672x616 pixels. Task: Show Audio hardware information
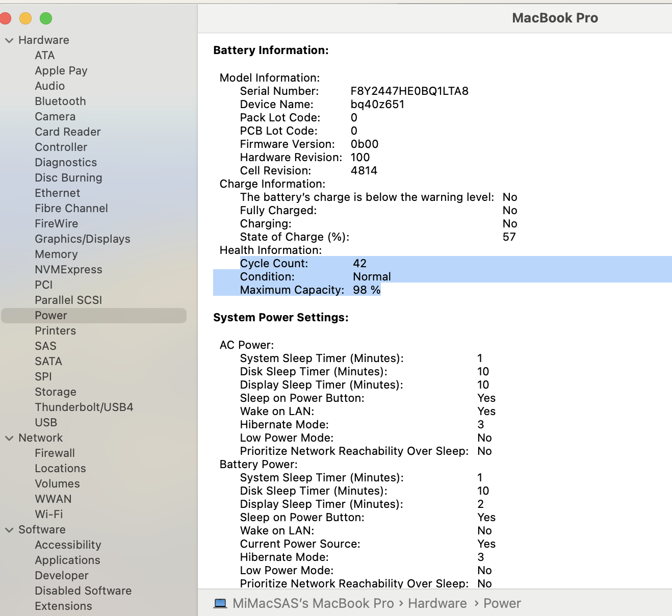click(x=50, y=86)
